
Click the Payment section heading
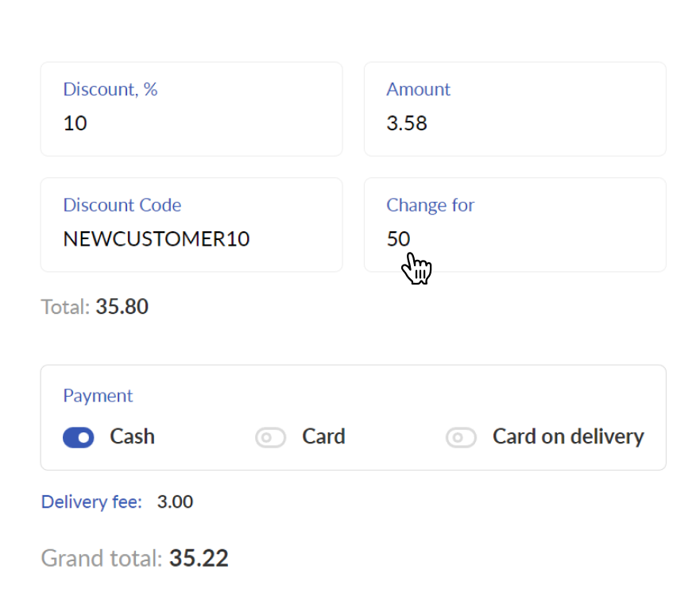click(x=98, y=396)
